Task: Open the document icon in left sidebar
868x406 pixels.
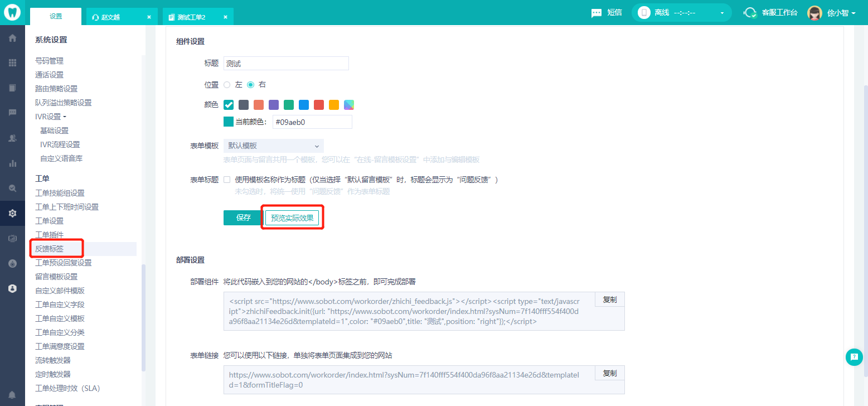Action: tap(12, 88)
